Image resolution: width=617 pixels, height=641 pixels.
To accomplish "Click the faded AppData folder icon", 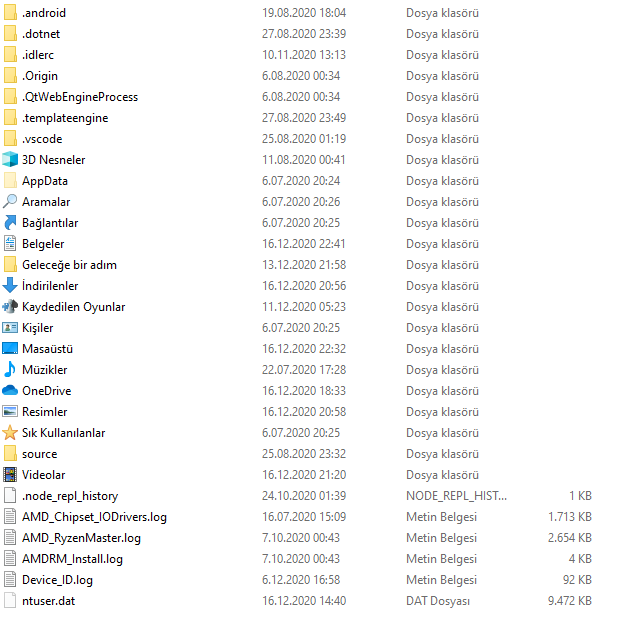I will (10, 181).
